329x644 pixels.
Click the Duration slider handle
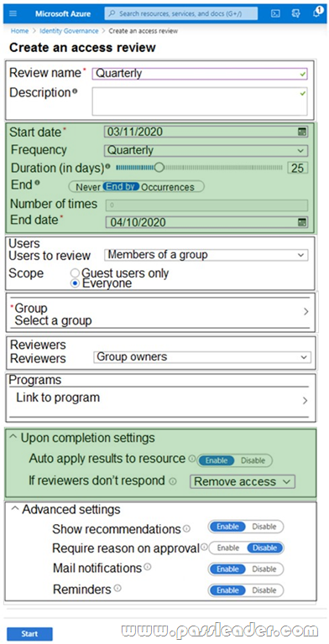[x=159, y=167]
